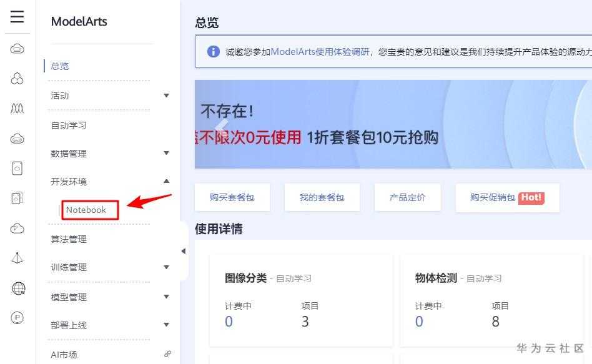Click the 数据管理 label in sidebar
Viewport: 592px width, 364px height.
coord(69,154)
